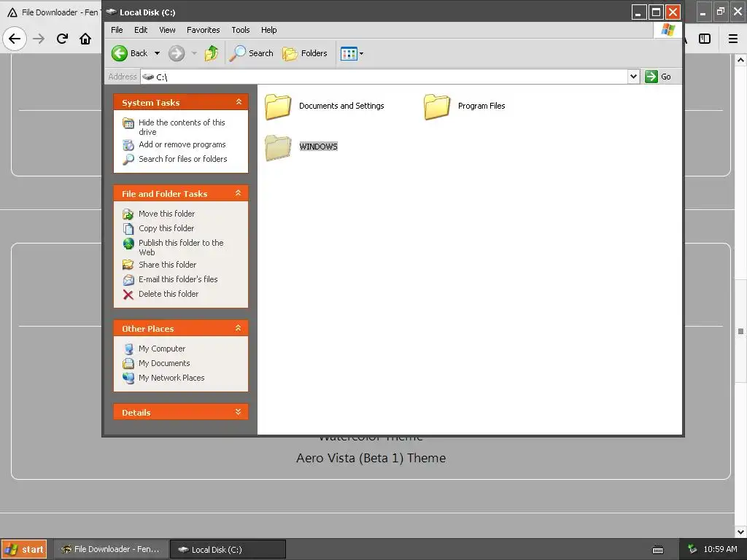Click the keyboard icon in the taskbar
The height and width of the screenshot is (560, 747).
[658, 550]
